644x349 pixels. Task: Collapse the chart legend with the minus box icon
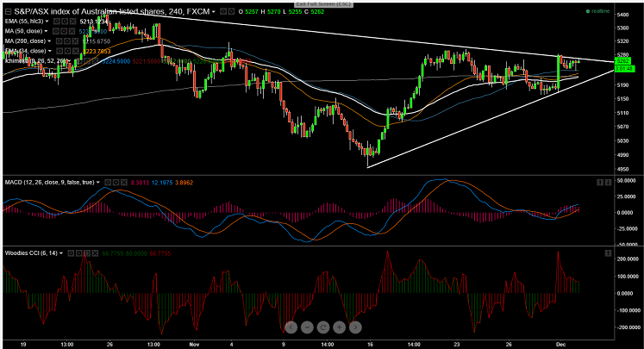tap(8, 11)
